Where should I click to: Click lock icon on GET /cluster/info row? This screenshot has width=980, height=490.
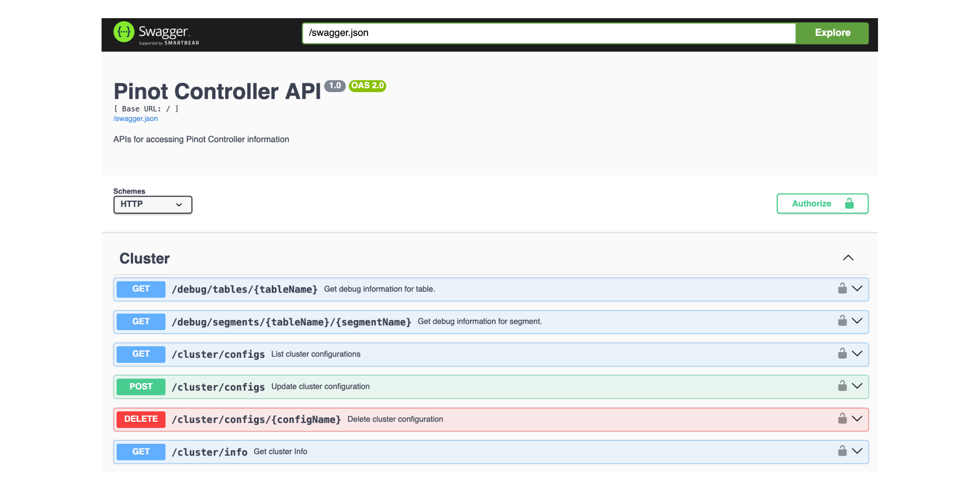tap(842, 451)
